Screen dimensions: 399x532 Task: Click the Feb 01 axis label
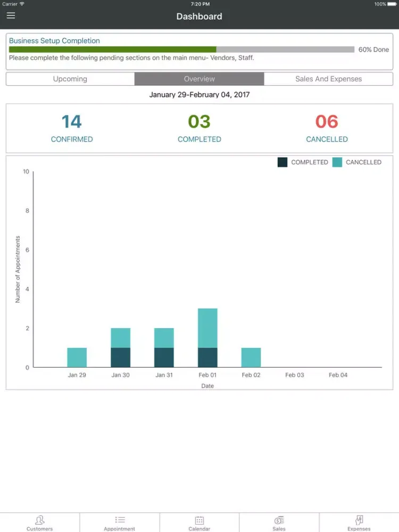207,375
